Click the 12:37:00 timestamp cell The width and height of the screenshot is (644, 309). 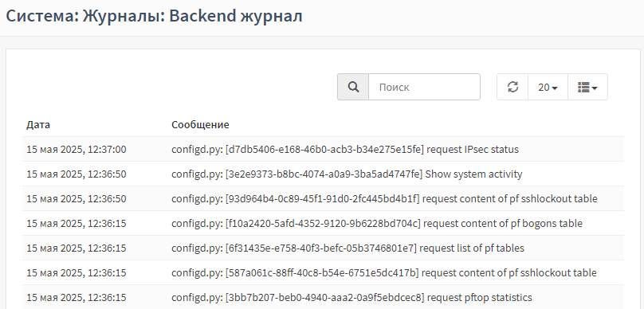point(77,150)
